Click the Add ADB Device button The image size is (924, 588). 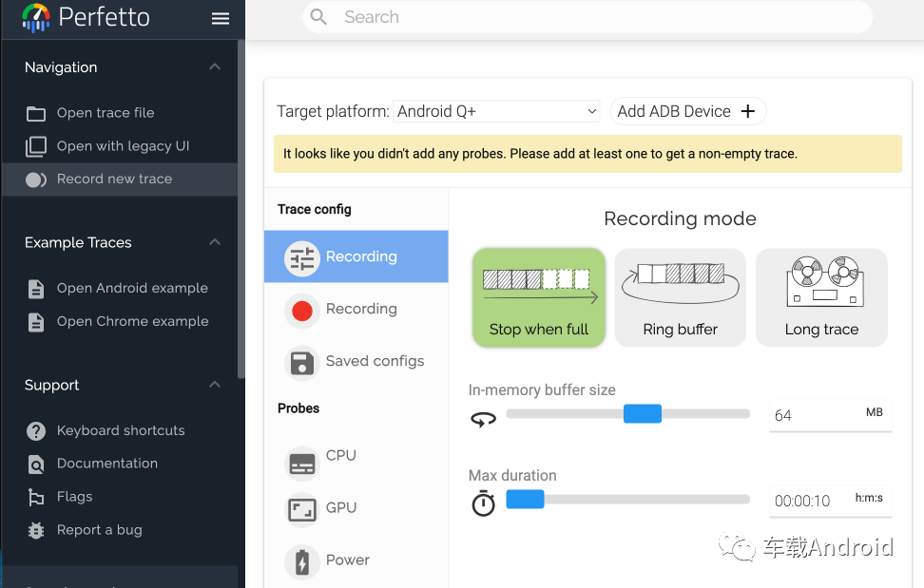[687, 111]
